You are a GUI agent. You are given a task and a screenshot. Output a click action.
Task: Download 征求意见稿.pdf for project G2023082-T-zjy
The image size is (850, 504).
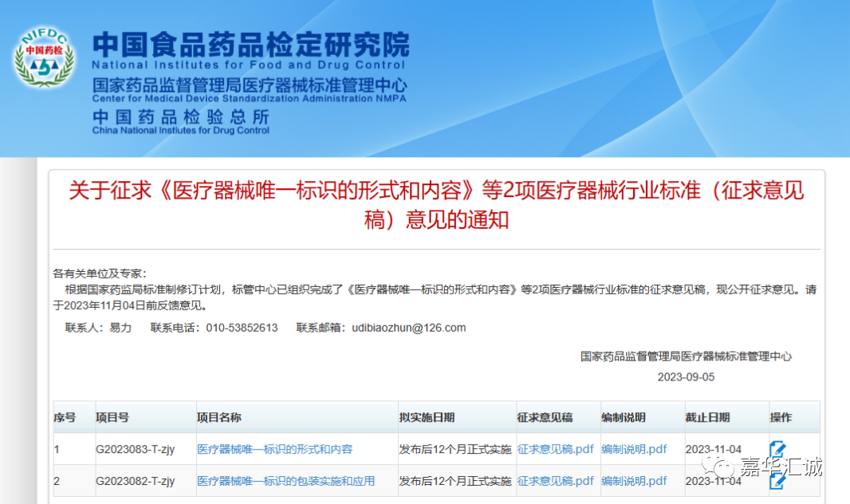(555, 481)
